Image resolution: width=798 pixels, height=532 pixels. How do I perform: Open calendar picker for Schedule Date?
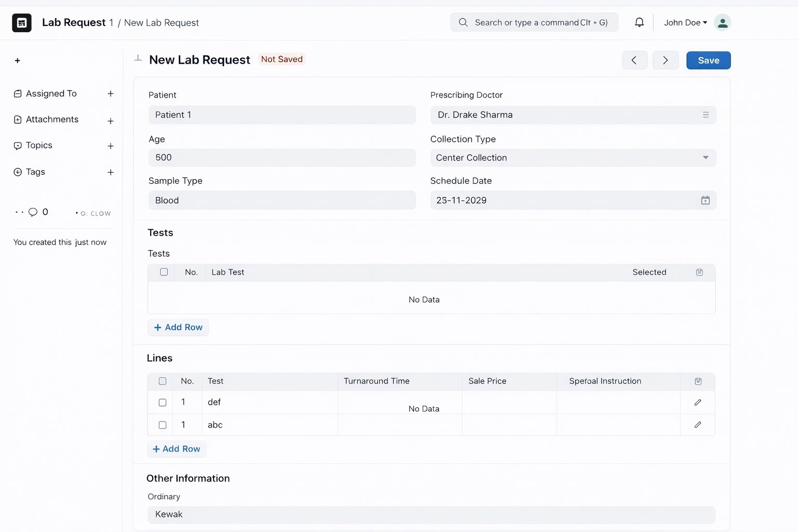click(705, 200)
